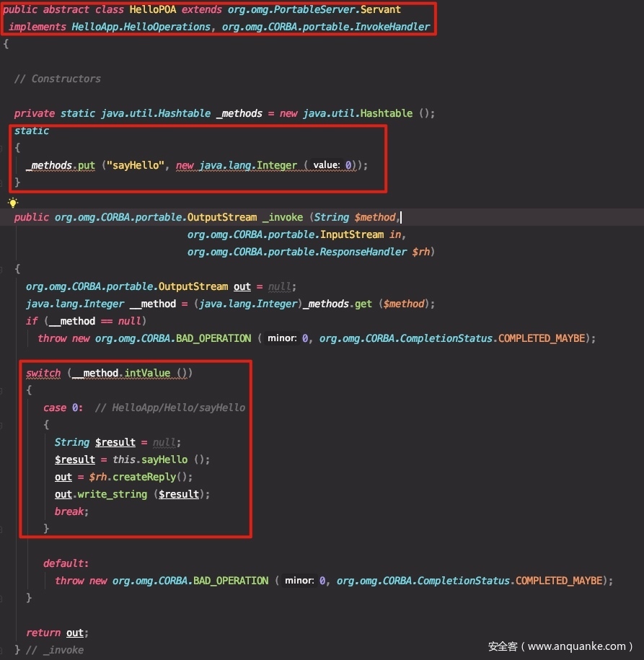Click the "return out;" statement

pos(57,633)
